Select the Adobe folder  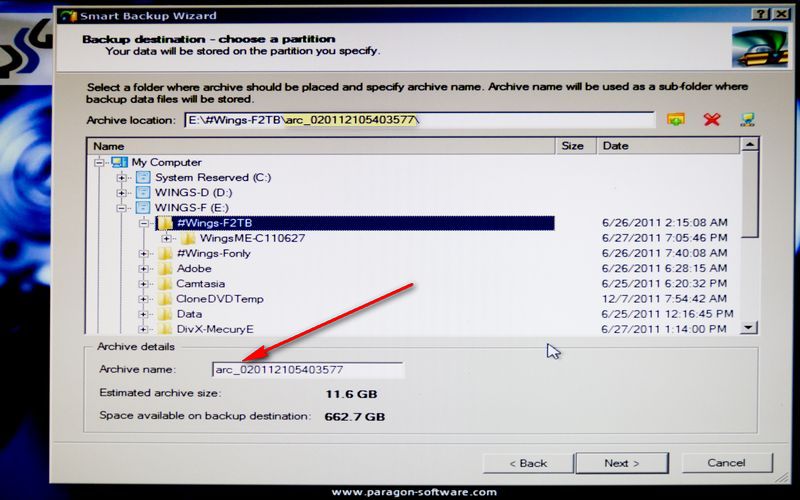(x=194, y=269)
